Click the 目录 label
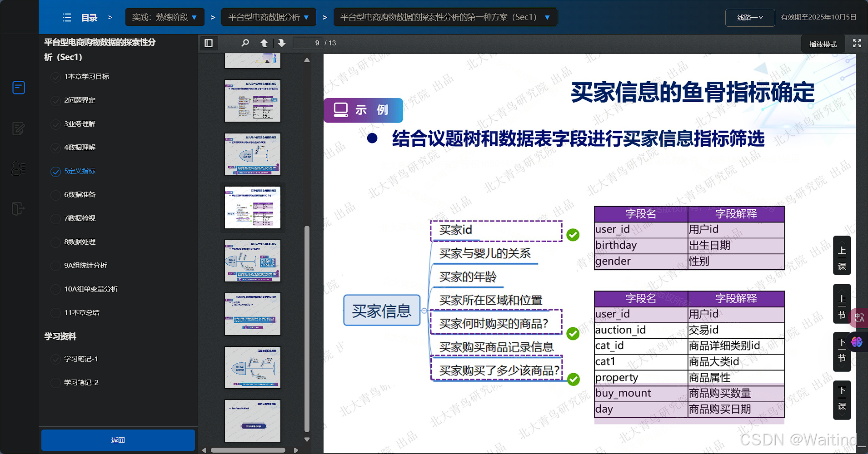868x454 pixels. [90, 18]
